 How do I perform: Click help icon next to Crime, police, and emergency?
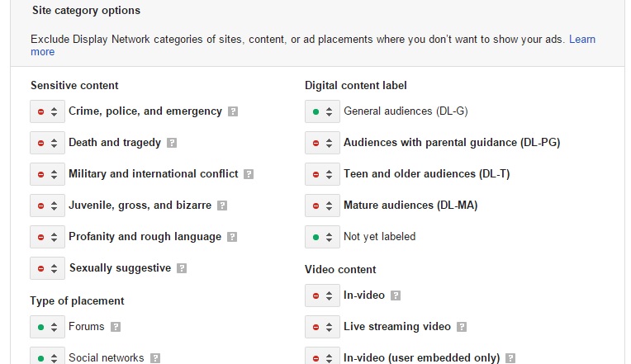tap(233, 111)
